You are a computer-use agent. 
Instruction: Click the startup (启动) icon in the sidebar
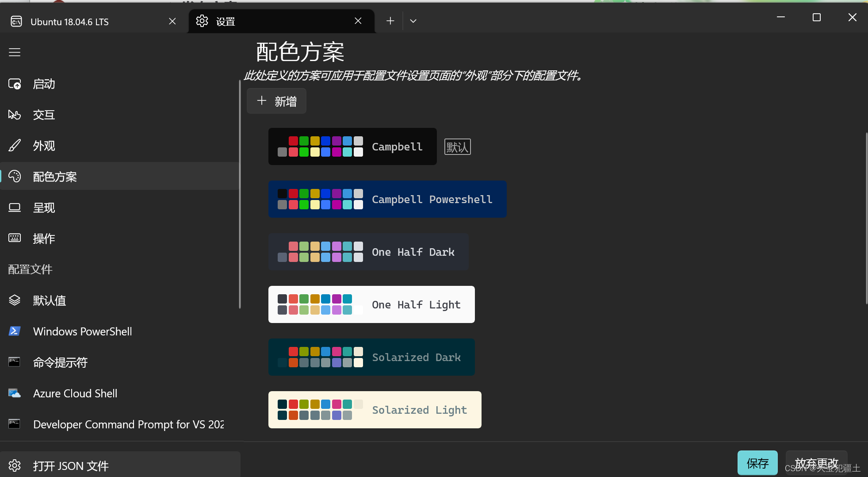(x=15, y=84)
